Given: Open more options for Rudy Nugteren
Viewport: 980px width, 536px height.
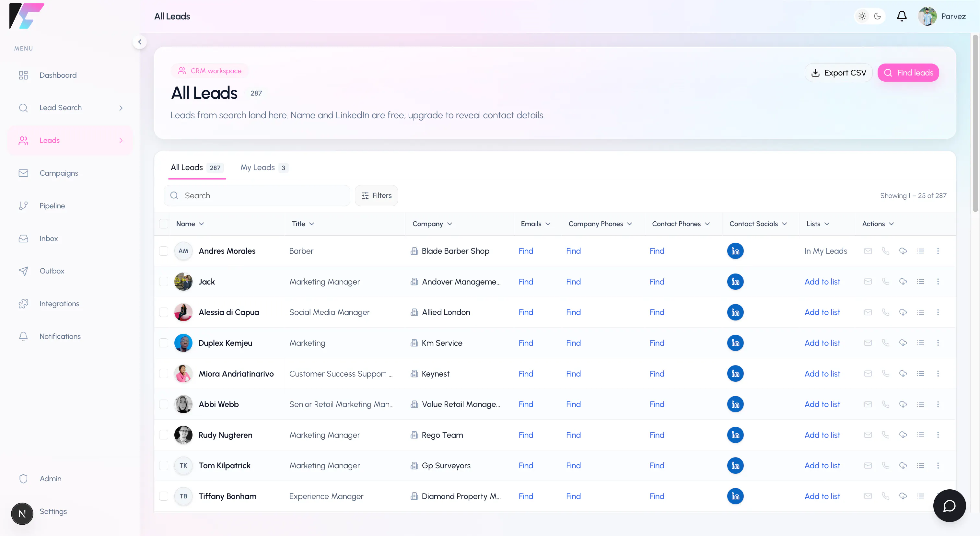Looking at the screenshot, I should click(938, 435).
